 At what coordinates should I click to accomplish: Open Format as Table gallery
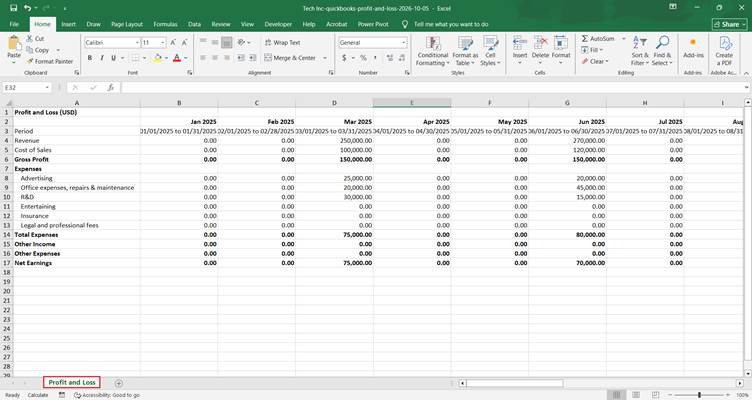(465, 51)
